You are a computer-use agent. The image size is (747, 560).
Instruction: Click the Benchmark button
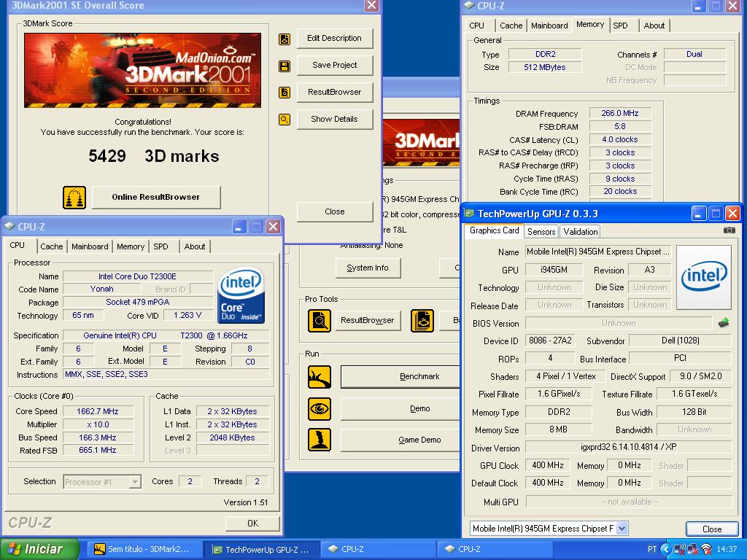click(401, 377)
